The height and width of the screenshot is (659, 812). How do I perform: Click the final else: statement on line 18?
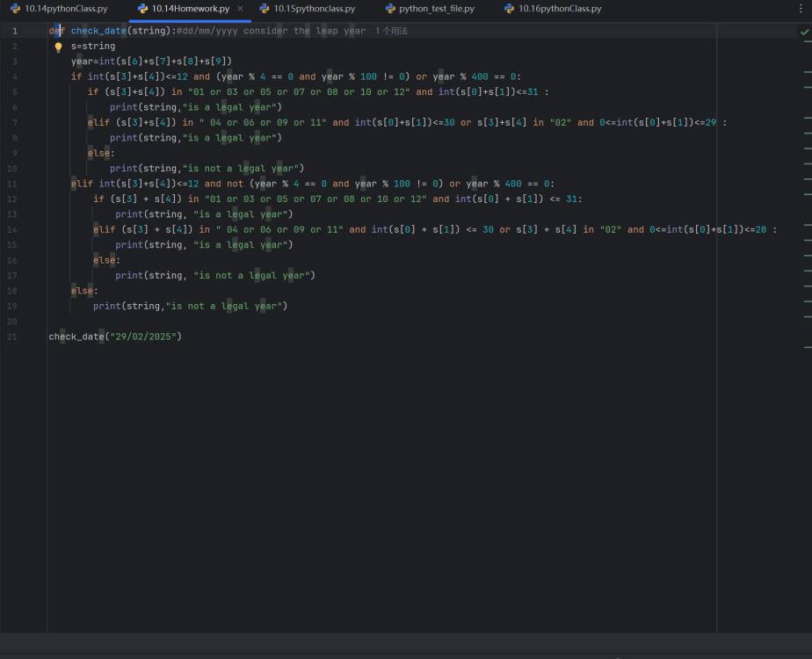point(84,291)
